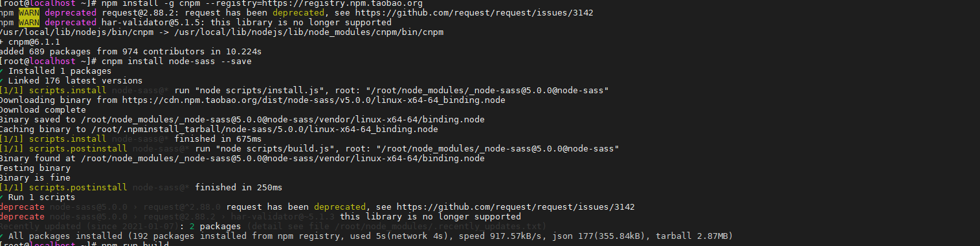Click 'scripts.postinstall' finished in 250ms line
The width and height of the screenshot is (980, 246).
[141, 188]
